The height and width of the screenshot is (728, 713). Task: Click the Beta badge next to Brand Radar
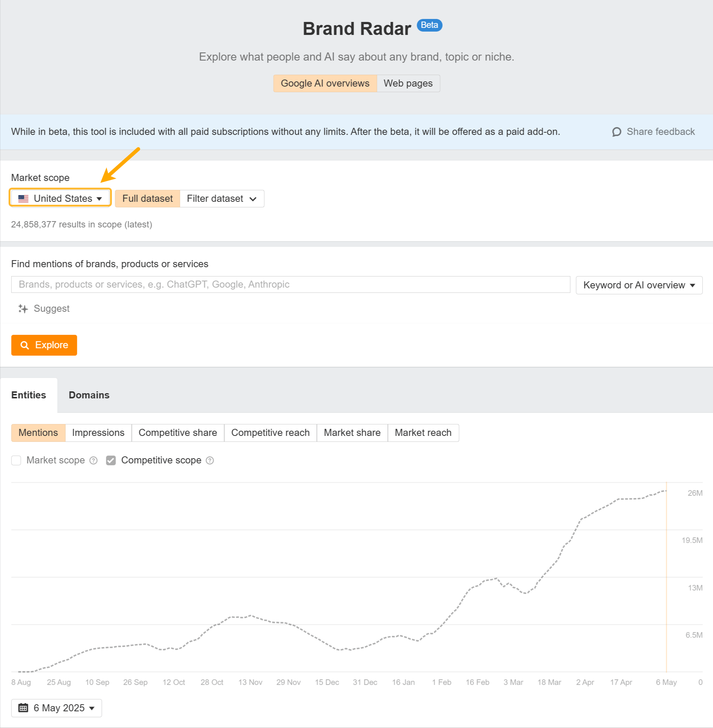(x=429, y=25)
